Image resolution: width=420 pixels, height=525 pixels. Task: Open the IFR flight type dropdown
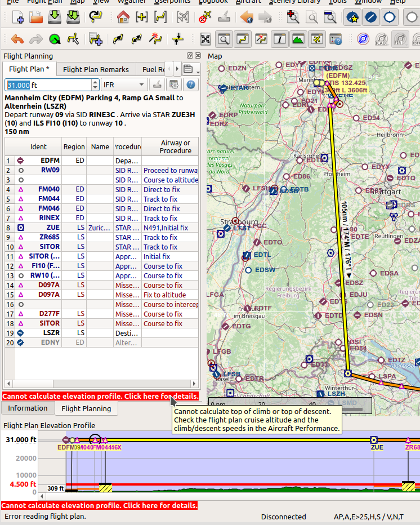[124, 84]
